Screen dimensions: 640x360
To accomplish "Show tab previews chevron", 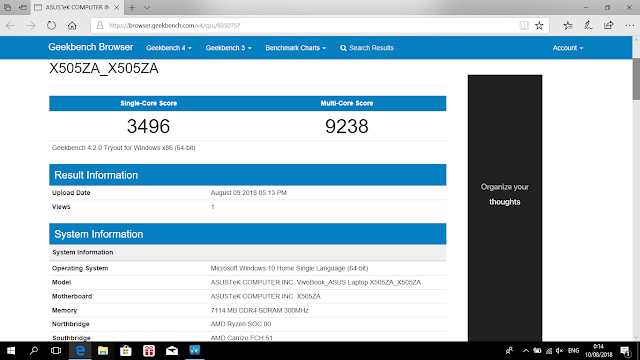I will click(147, 7).
